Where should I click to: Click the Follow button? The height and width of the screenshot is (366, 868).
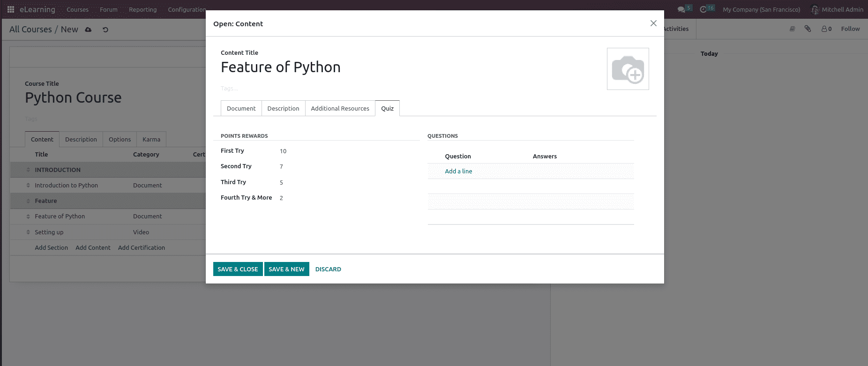coord(850,29)
